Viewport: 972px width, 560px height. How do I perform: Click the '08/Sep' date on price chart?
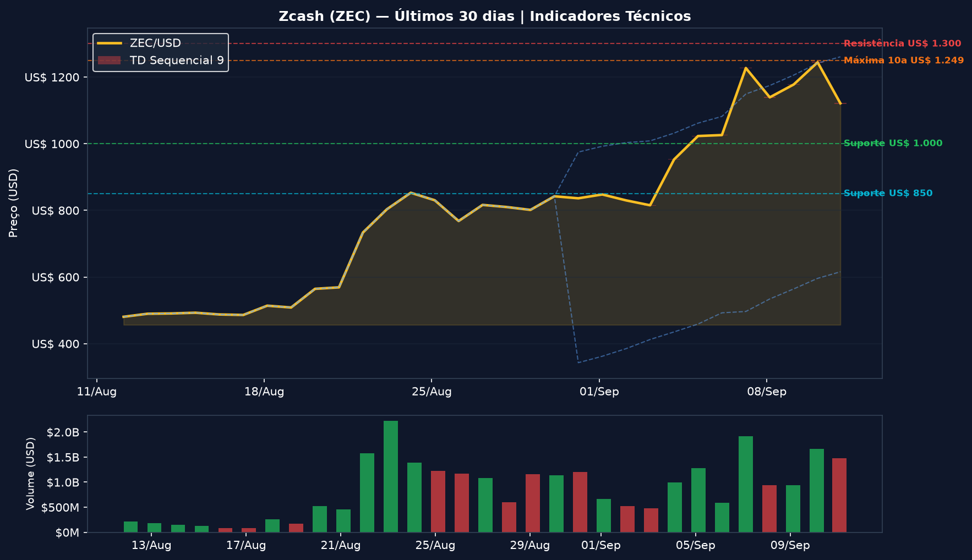[766, 392]
